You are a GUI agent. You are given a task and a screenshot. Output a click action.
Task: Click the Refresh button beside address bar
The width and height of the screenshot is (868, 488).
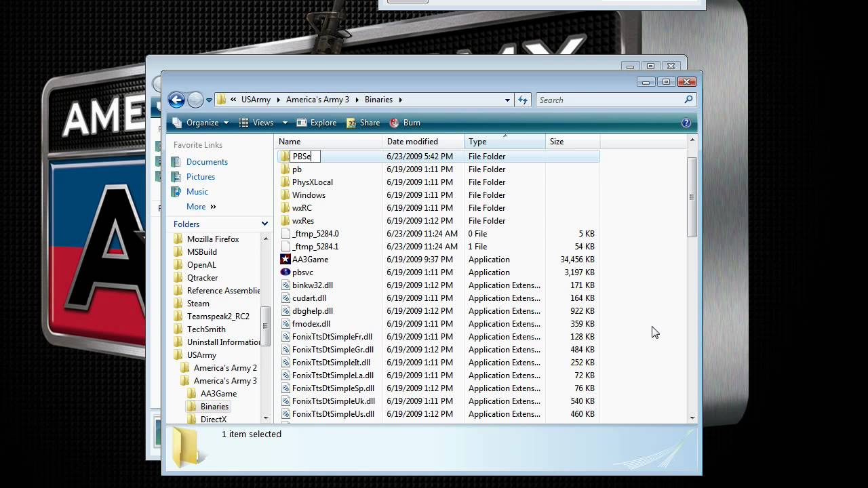(x=523, y=100)
